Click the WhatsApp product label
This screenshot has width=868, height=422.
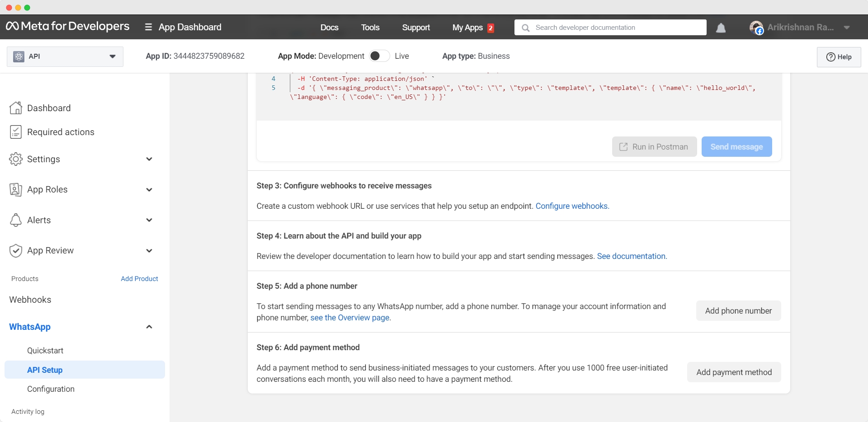click(x=30, y=327)
